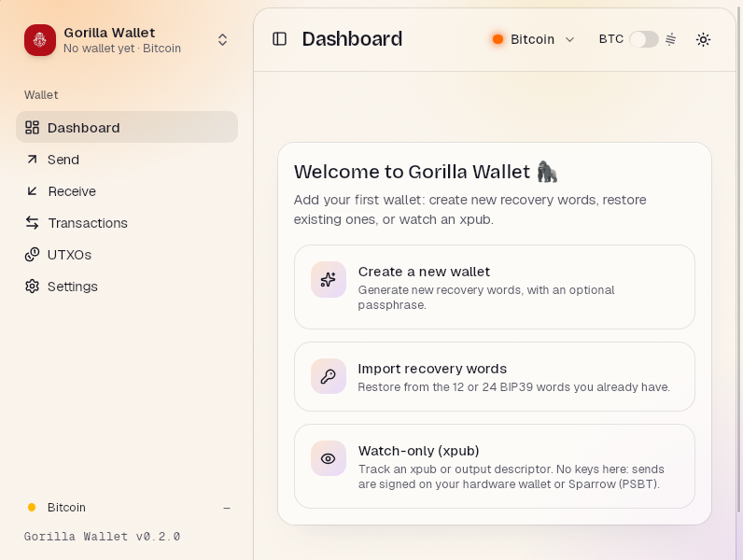The width and height of the screenshot is (743, 560).
Task: Click the eye icon for watch-only
Action: 328,458
